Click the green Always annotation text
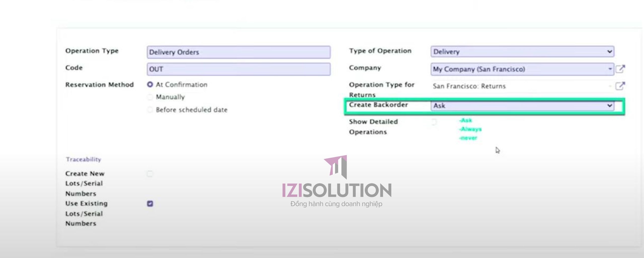 [x=470, y=129]
